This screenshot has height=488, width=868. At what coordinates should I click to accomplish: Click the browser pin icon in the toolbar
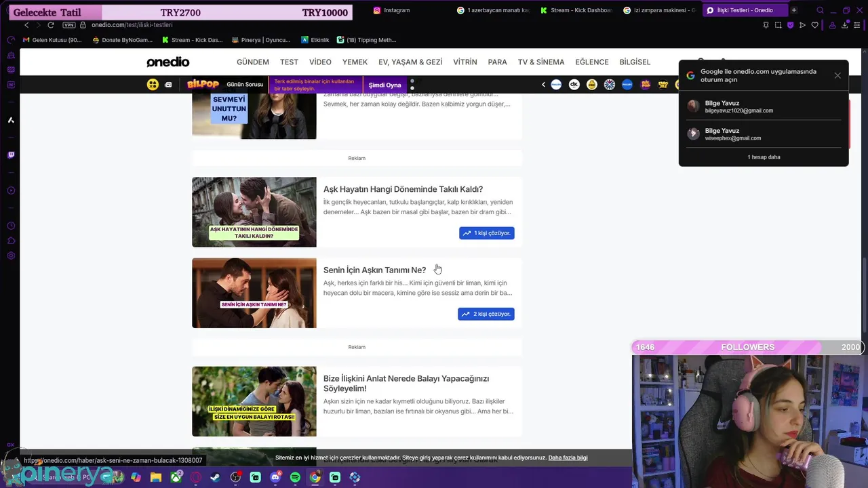(x=766, y=25)
